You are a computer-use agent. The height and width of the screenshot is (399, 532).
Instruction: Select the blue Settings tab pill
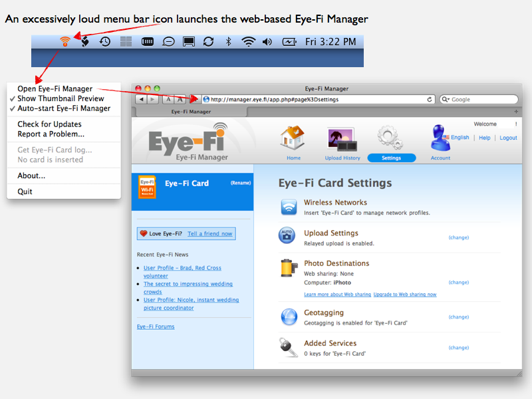(x=391, y=158)
